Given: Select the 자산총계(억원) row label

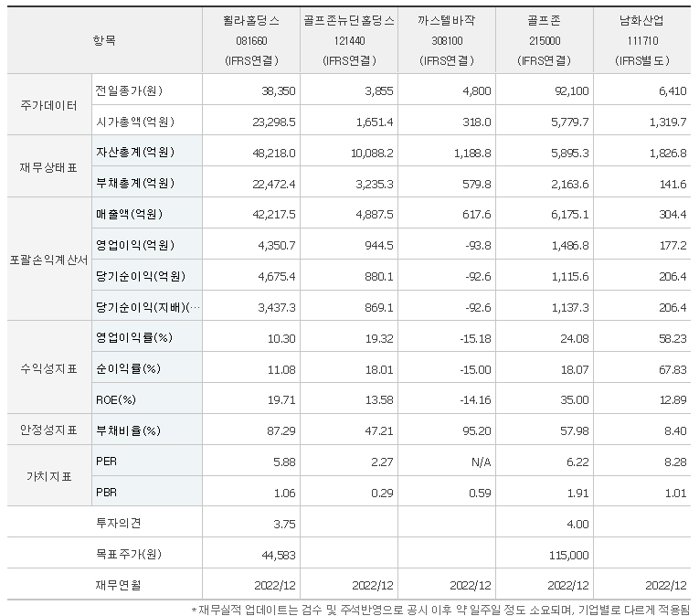Looking at the screenshot, I should click(135, 152).
